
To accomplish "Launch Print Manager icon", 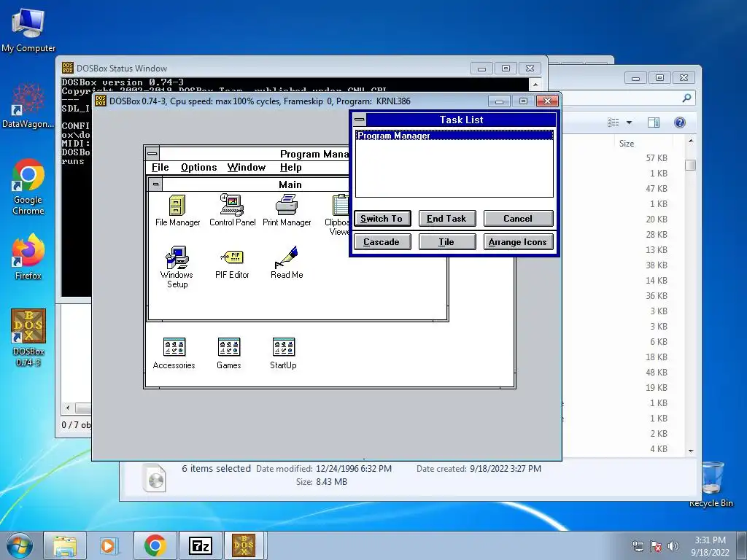I will [x=286, y=211].
